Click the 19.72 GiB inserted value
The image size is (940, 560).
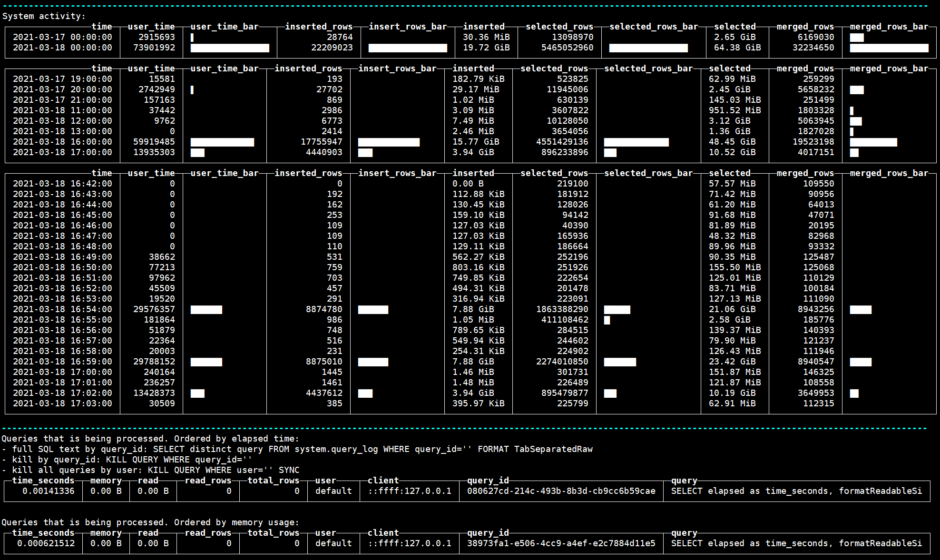(x=486, y=48)
